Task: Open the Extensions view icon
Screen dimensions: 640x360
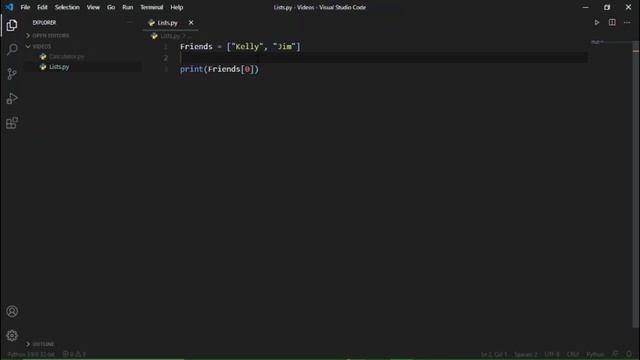Action: [12, 123]
